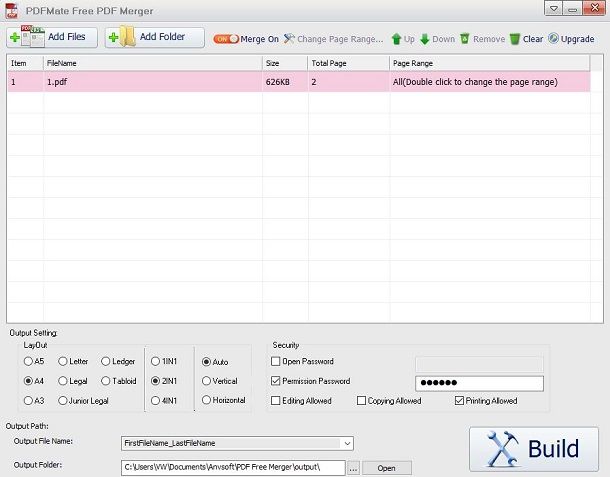610x477 pixels.
Task: Toggle the Merge On switch
Action: coord(226,39)
